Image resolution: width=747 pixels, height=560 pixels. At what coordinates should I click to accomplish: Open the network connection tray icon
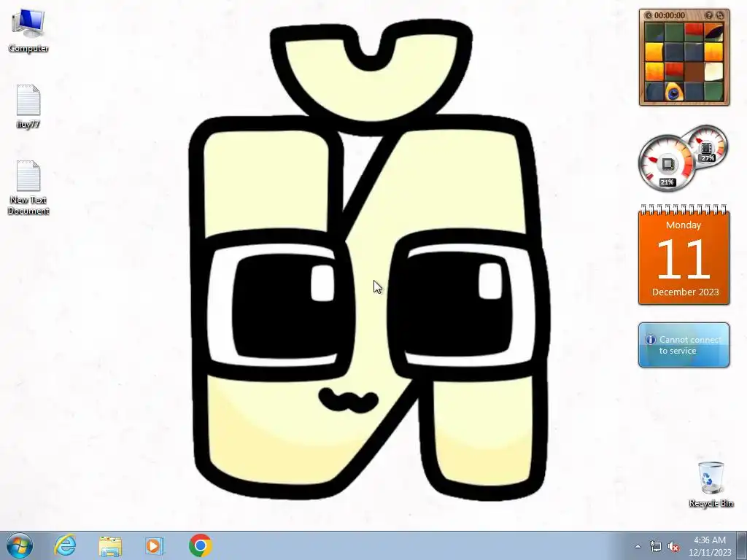click(x=656, y=547)
